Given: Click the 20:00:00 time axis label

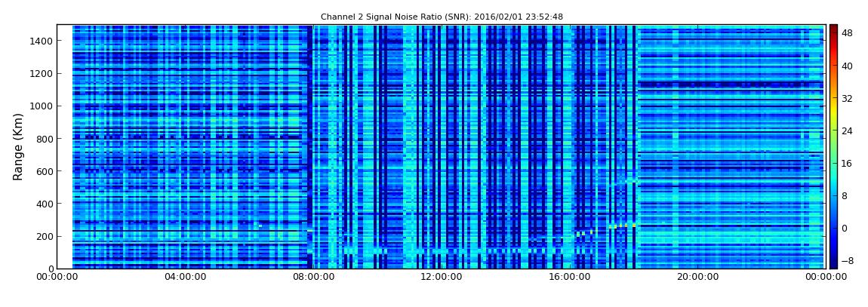Looking at the screenshot, I should coord(697,277).
